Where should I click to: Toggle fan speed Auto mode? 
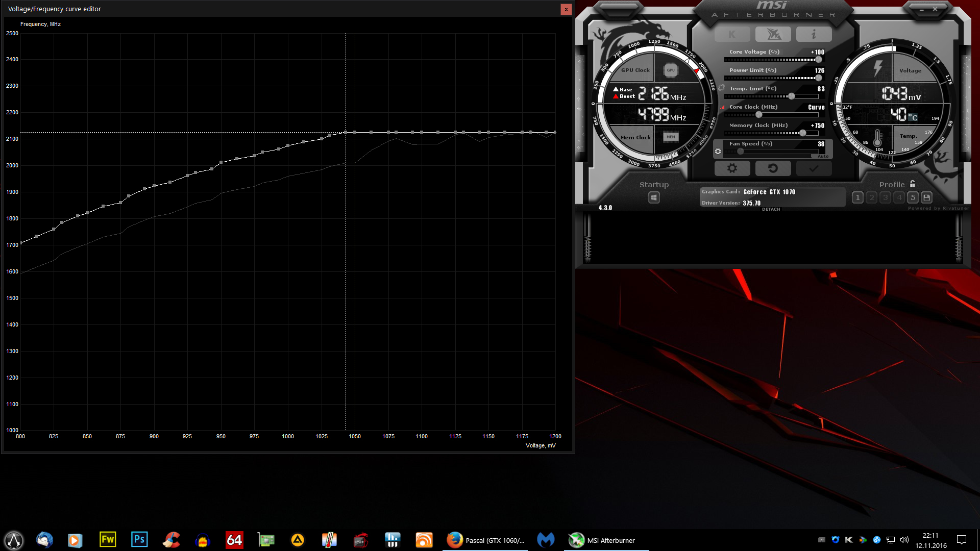(x=823, y=156)
